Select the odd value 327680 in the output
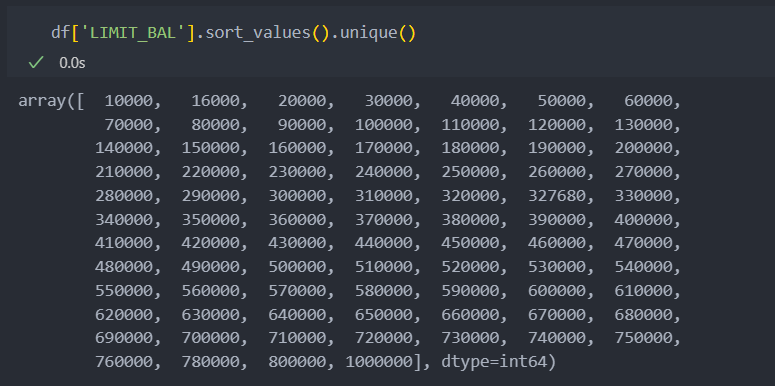Image resolution: width=775 pixels, height=386 pixels. (557, 196)
